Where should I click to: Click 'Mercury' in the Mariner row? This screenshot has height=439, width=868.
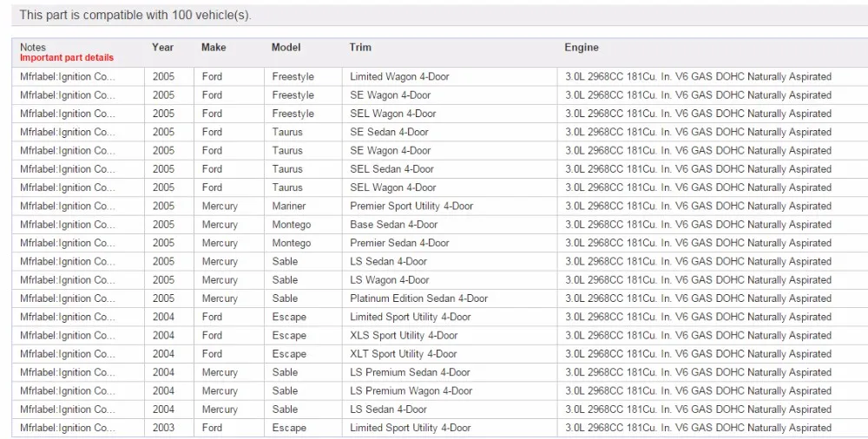pos(220,206)
